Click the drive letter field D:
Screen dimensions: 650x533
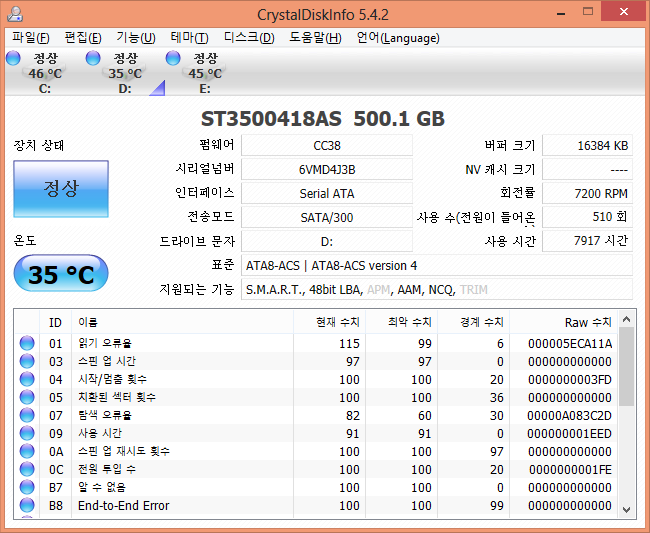point(327,242)
